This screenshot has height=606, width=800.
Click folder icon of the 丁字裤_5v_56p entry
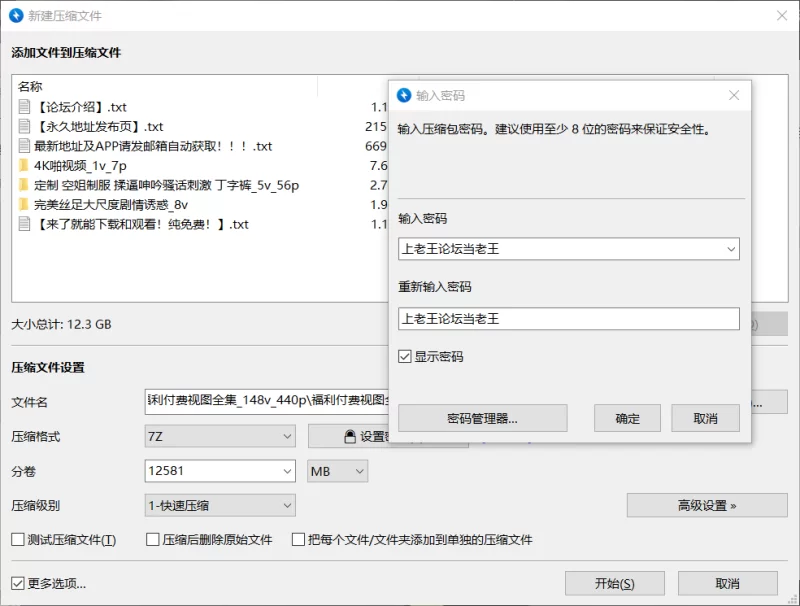point(23,185)
